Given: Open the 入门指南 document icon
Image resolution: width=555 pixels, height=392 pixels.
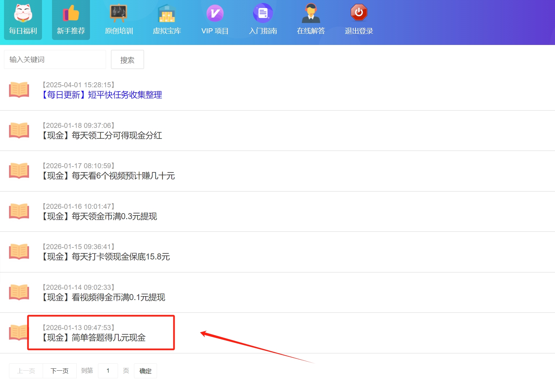Looking at the screenshot, I should pyautogui.click(x=263, y=13).
